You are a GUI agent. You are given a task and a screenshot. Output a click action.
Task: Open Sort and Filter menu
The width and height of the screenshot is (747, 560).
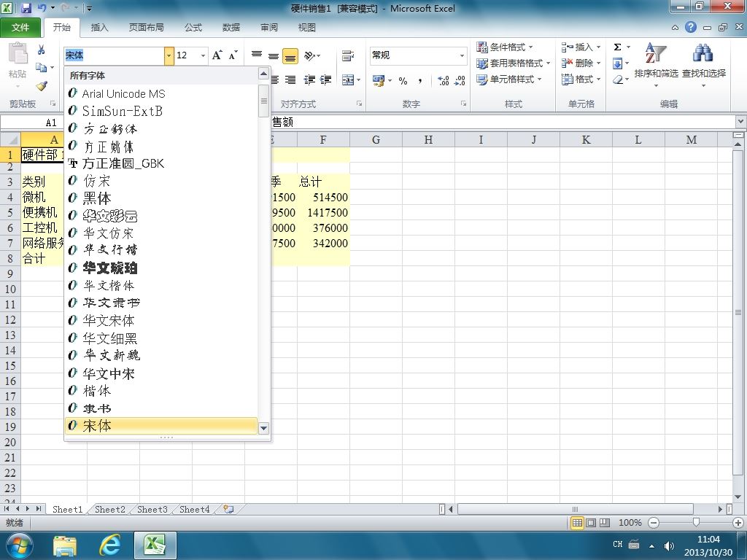pyautogui.click(x=656, y=65)
